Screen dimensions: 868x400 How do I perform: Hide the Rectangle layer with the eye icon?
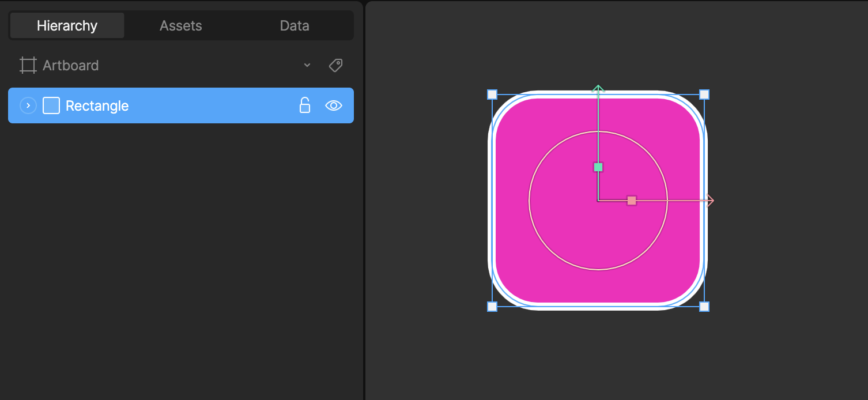(x=334, y=105)
